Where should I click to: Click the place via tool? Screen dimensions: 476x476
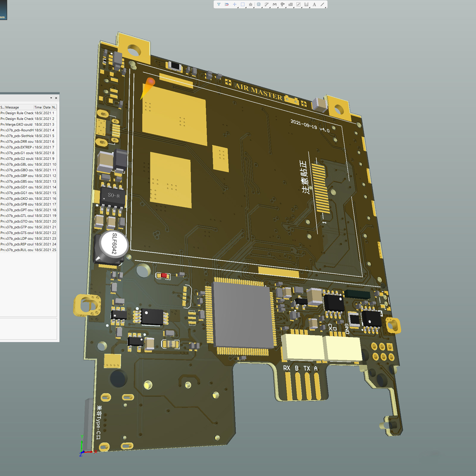[x=283, y=4]
